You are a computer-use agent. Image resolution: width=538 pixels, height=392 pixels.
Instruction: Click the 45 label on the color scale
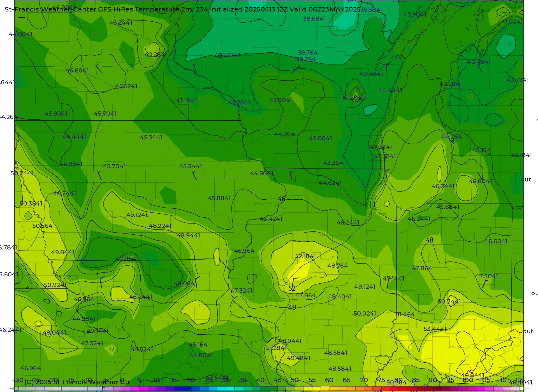[x=277, y=380]
